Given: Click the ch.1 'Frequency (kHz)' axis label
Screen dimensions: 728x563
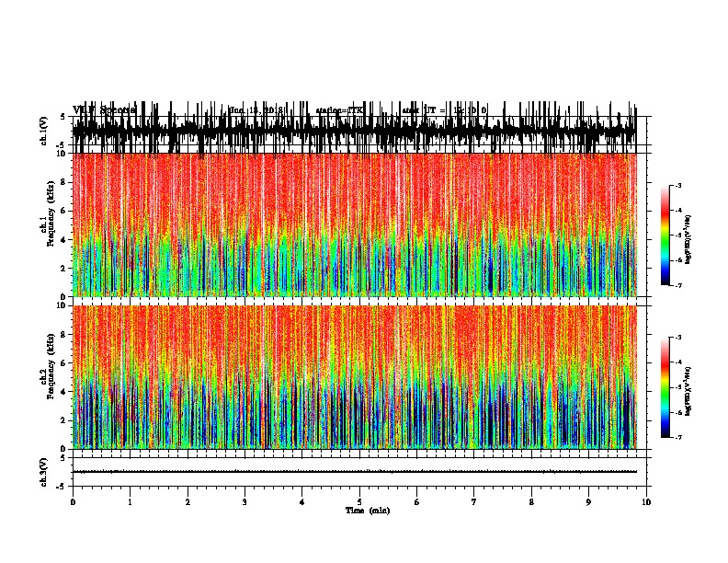Looking at the screenshot, I should coord(51,213).
